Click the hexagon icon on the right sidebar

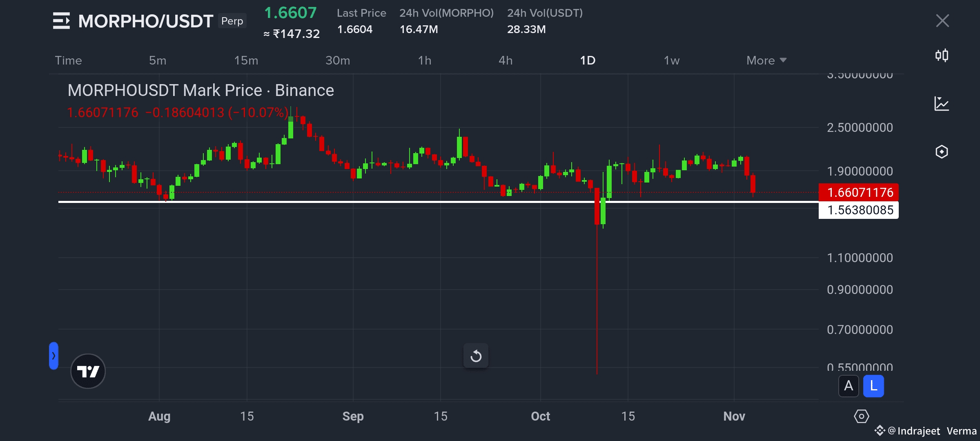[942, 152]
